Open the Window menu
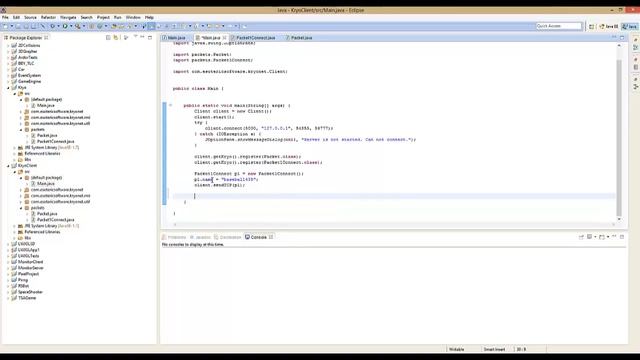This screenshot has height=360, width=640. point(133,18)
